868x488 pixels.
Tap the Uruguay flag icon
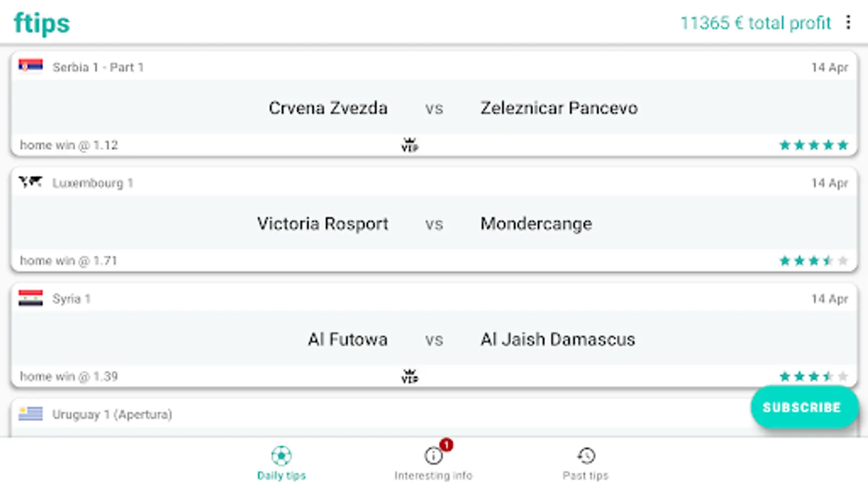coord(30,414)
